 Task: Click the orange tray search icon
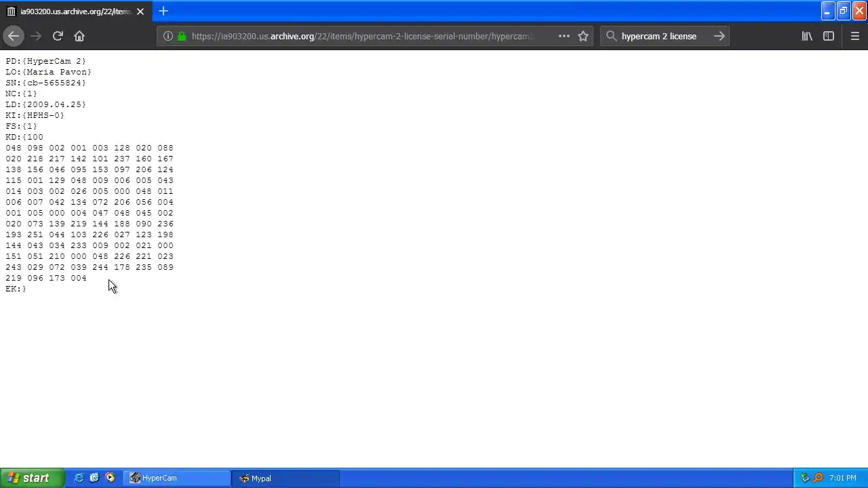(818, 478)
